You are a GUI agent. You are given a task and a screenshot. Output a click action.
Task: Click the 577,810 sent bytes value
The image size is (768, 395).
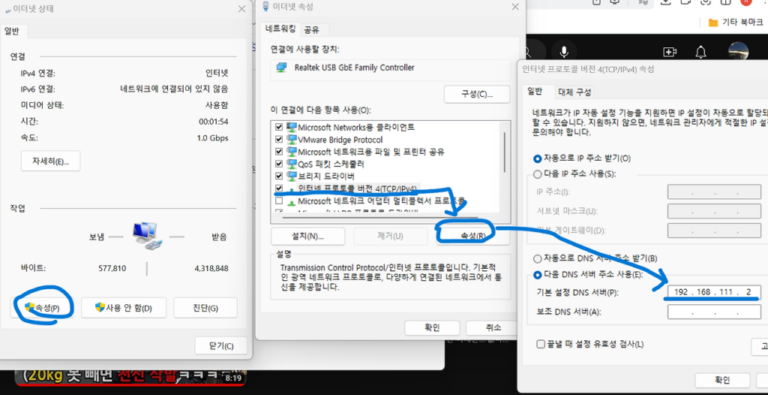coord(112,268)
